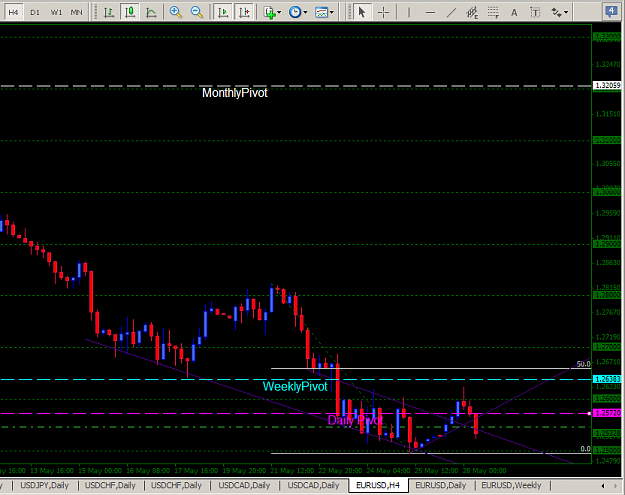
Task: Switch to the EURUSD,H4 tab
Action: [x=378, y=485]
